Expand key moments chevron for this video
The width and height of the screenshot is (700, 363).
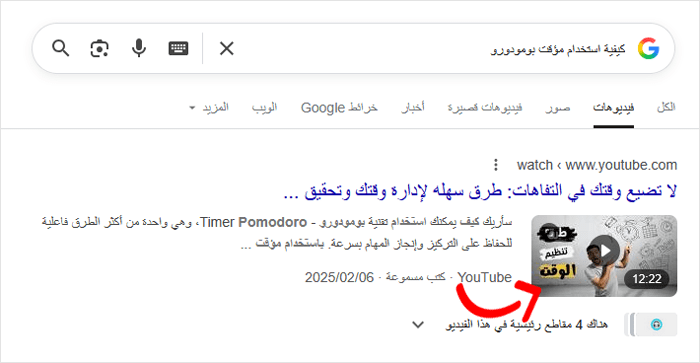(418, 325)
